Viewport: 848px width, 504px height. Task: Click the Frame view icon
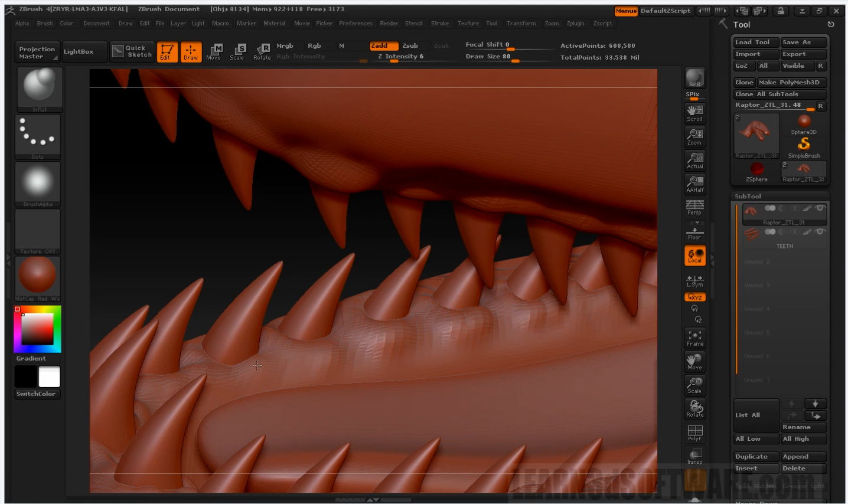(x=694, y=338)
